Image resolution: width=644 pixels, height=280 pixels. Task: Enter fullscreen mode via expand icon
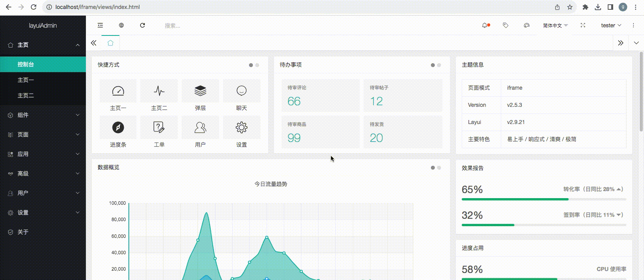coord(583,25)
